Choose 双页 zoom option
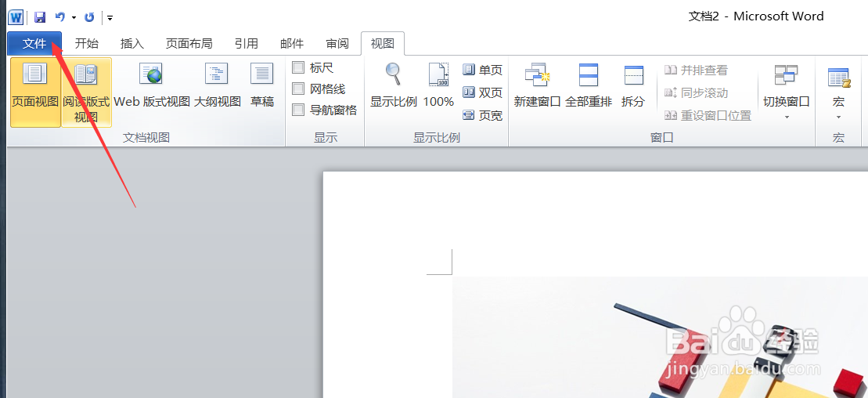The image size is (868, 398). pos(483,92)
